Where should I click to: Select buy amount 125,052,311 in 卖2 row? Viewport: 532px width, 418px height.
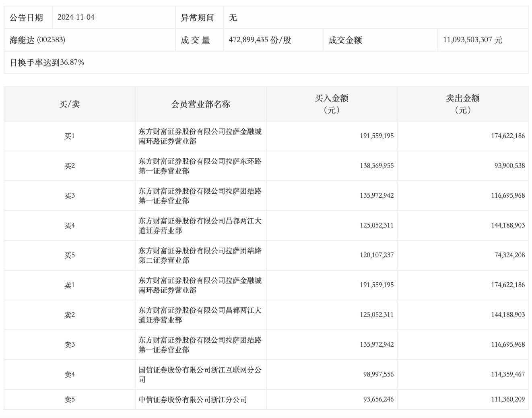(x=377, y=315)
